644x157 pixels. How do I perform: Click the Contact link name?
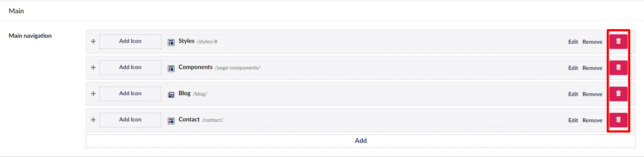click(x=189, y=120)
